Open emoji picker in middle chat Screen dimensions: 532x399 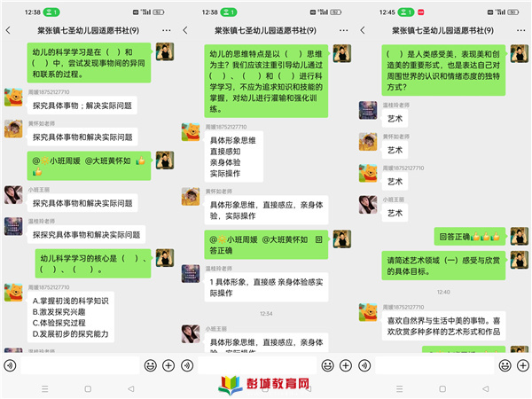[328, 365]
